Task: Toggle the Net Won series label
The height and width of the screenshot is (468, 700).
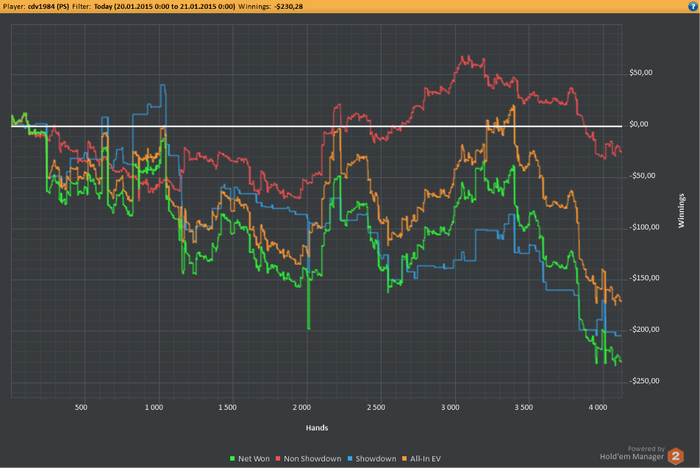Action: coord(254,459)
